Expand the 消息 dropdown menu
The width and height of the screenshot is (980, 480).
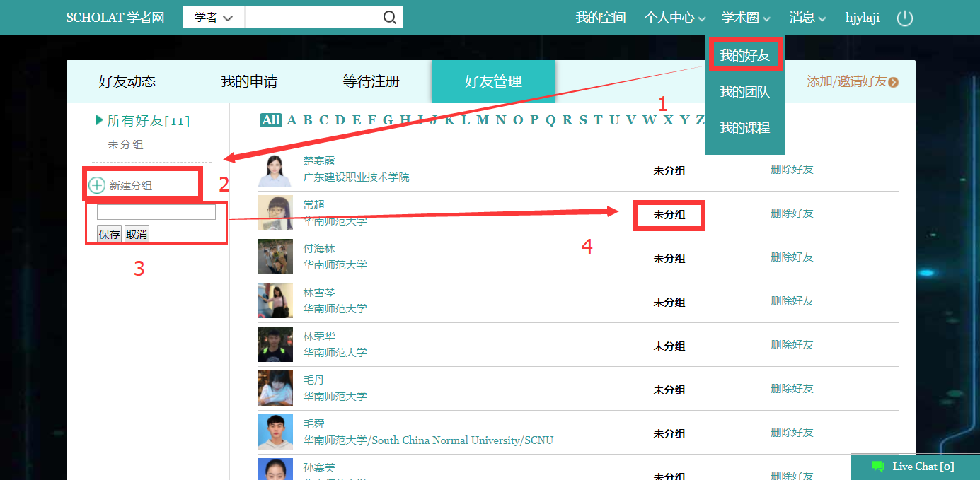[x=807, y=18]
